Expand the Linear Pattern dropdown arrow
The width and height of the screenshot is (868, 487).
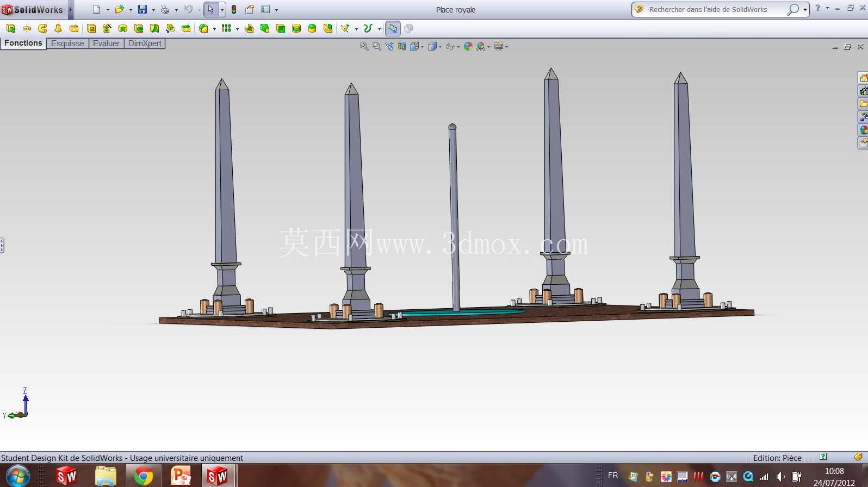(237, 29)
